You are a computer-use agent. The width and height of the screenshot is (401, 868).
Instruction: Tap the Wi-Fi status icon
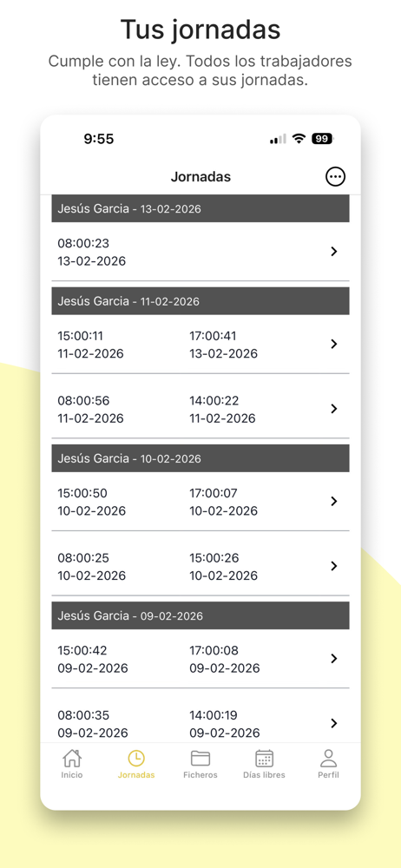[x=299, y=139]
